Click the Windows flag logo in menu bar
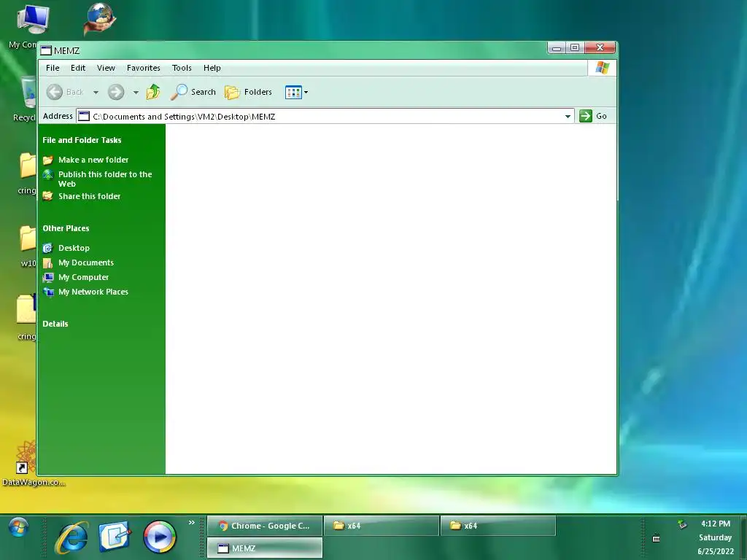The height and width of the screenshot is (560, 747). tap(602, 68)
